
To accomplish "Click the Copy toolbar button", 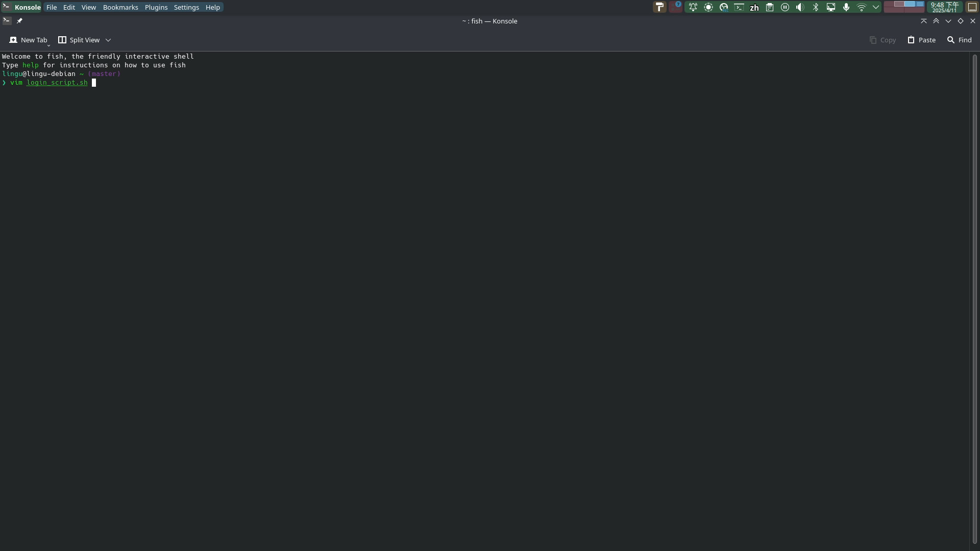I will click(x=883, y=40).
